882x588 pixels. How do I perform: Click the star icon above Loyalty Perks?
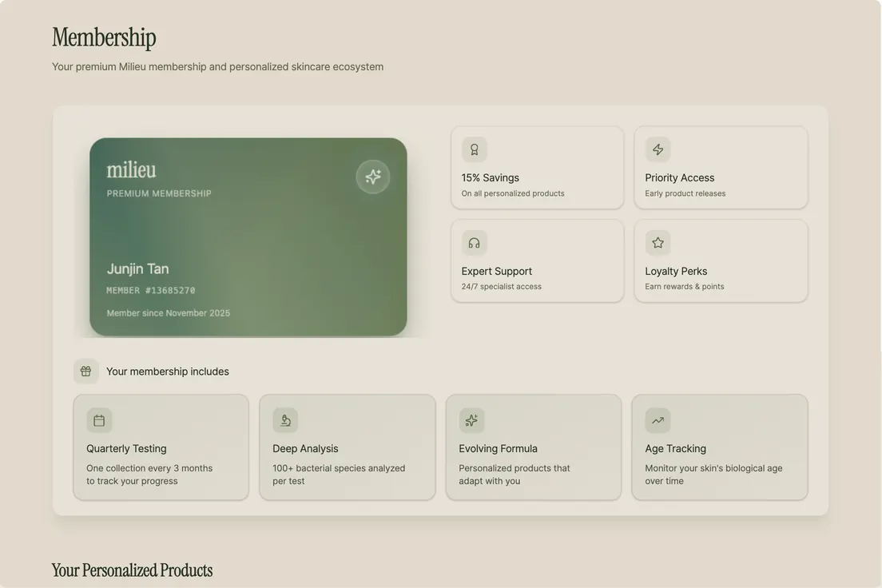coord(658,243)
